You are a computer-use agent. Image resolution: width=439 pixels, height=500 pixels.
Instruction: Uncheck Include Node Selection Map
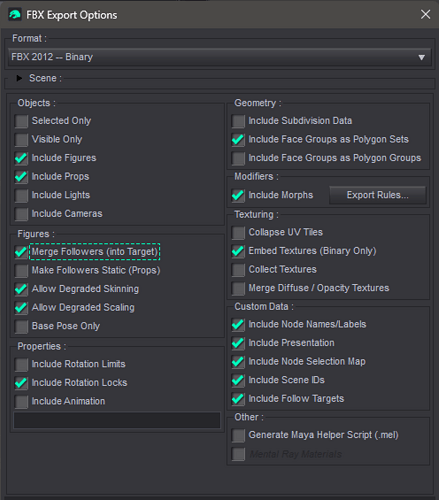tap(238, 362)
